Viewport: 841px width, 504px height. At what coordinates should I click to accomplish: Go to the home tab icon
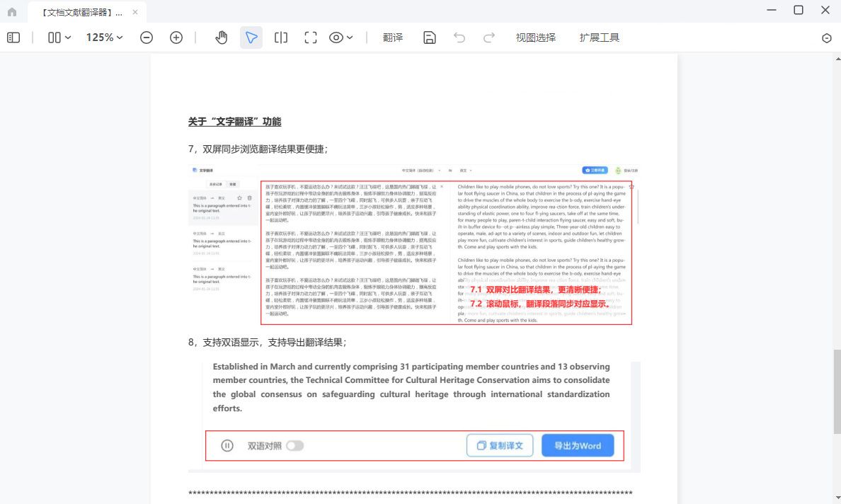12,12
